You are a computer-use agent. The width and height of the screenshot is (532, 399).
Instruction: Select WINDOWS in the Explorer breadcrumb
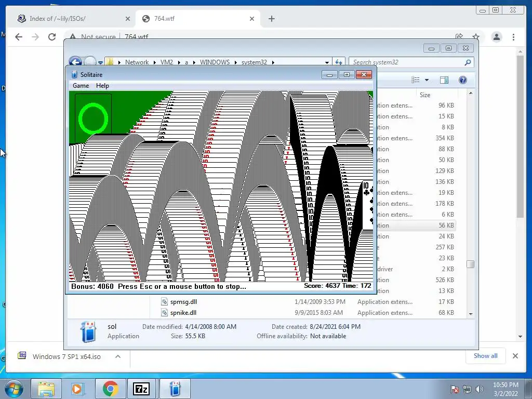point(215,62)
